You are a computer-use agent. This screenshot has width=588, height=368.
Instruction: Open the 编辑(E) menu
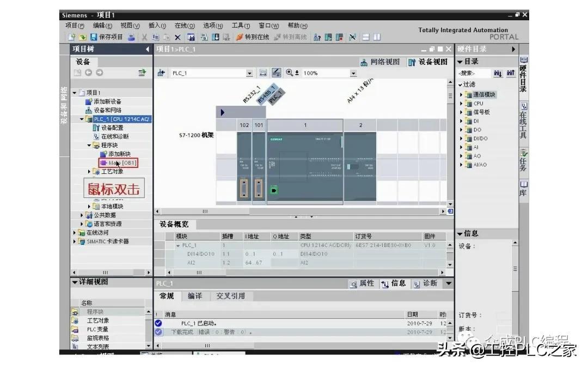coord(102,26)
